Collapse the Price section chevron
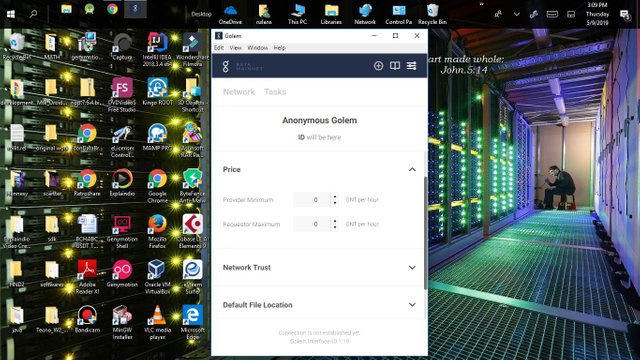 [412, 169]
